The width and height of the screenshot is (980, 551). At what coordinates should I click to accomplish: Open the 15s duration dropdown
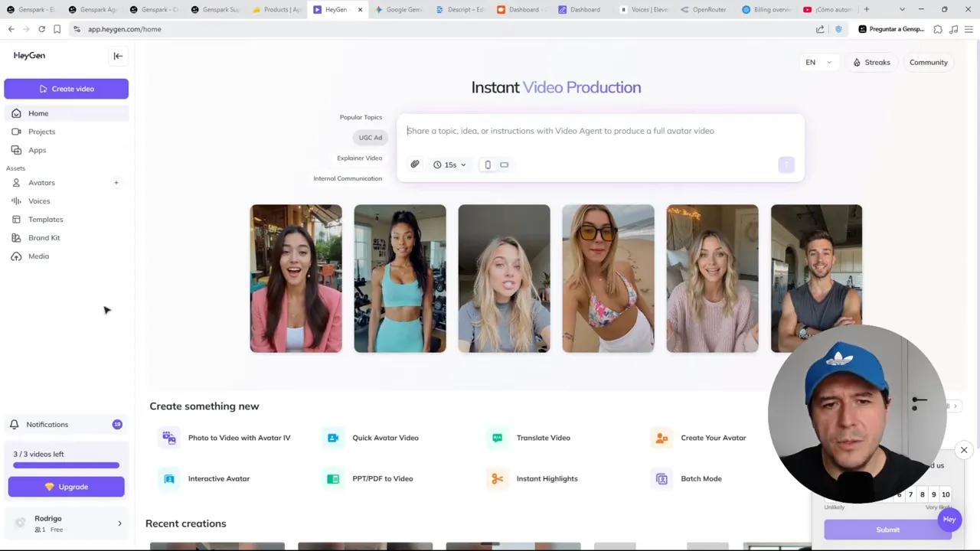(x=449, y=165)
